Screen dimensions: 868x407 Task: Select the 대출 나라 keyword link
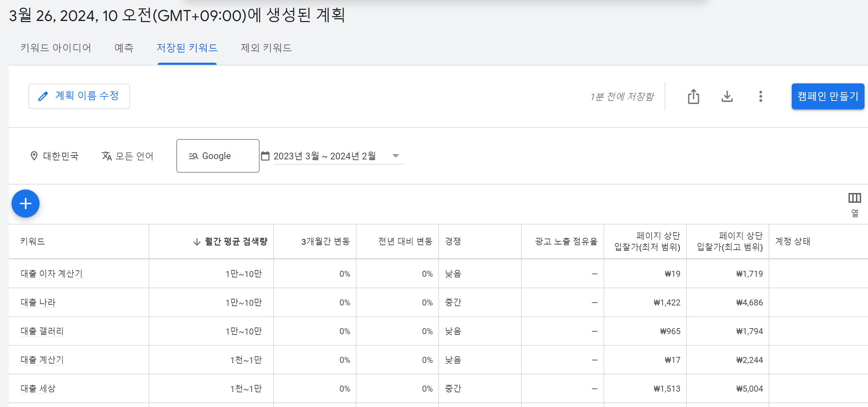37,302
